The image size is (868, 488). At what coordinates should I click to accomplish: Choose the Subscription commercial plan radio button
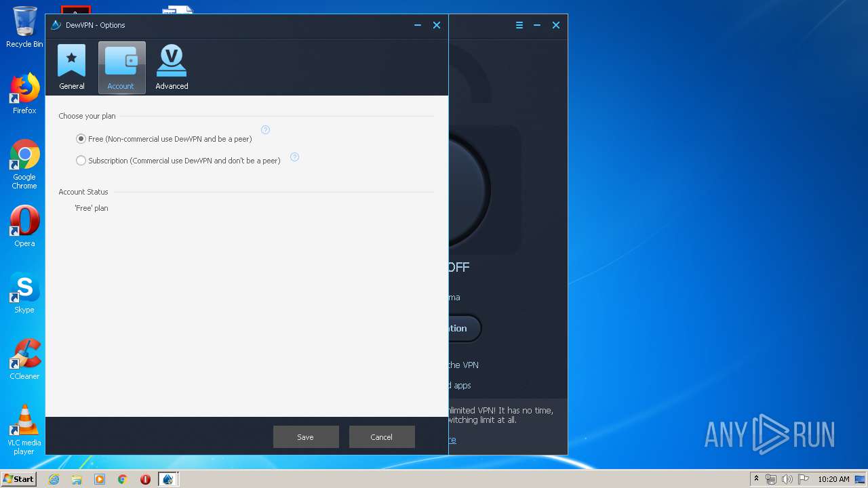[x=81, y=161]
